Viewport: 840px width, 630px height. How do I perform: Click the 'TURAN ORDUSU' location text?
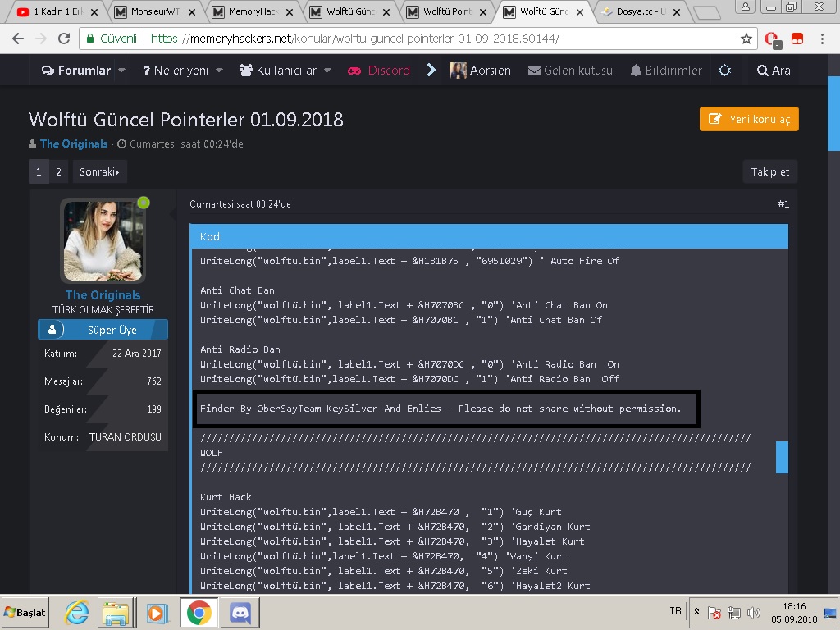pos(126,437)
